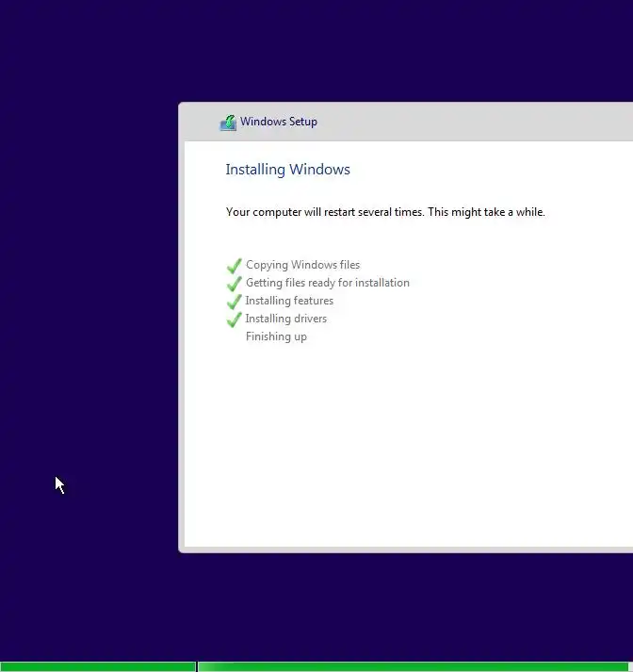The height and width of the screenshot is (672, 633).
Task: Click the checkmark beside Installing features
Action: click(235, 302)
